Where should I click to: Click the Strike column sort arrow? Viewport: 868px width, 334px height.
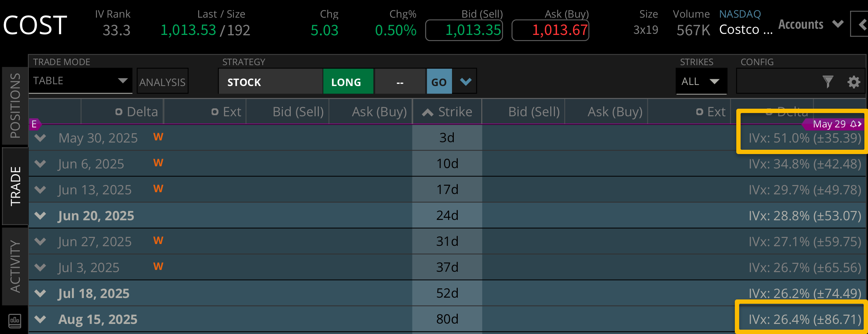tap(428, 112)
